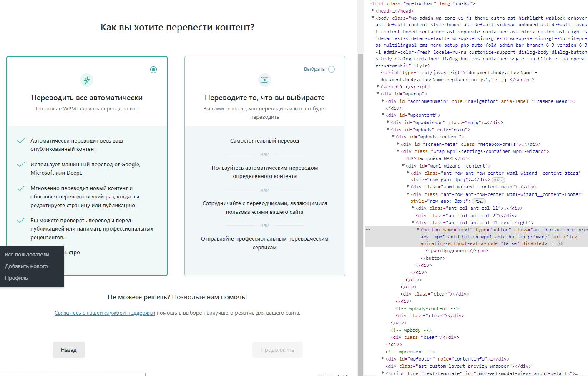Click the "Переводите то, что вы выбираете" heading
Screen dimensions: 588x376
point(265,98)
